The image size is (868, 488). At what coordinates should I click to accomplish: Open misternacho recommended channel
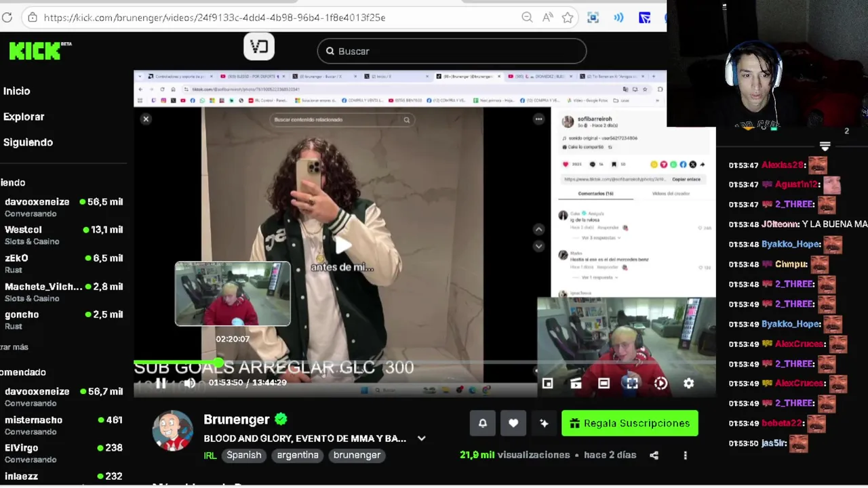tap(63, 426)
